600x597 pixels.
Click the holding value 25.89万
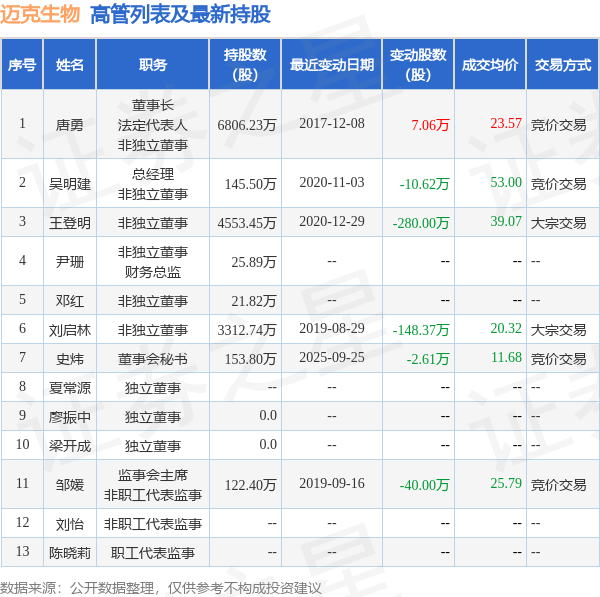[254, 262]
